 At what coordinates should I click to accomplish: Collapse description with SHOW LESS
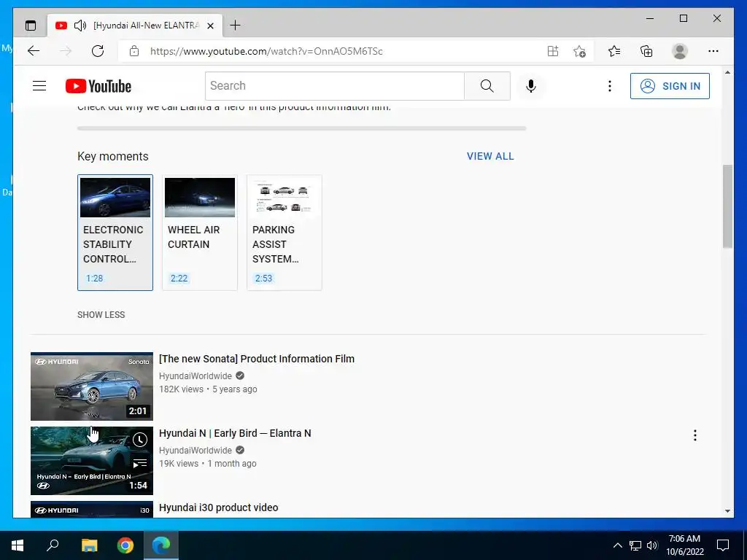pyautogui.click(x=101, y=315)
